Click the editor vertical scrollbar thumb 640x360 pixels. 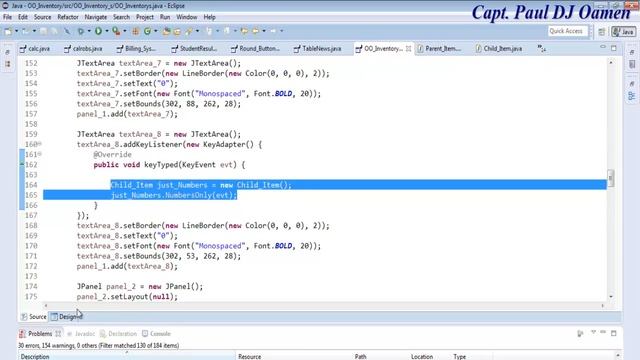coord(611,178)
